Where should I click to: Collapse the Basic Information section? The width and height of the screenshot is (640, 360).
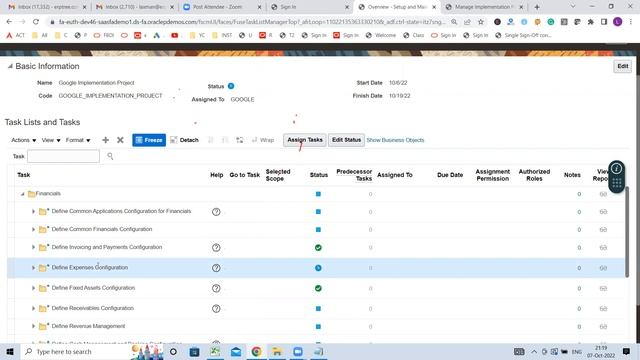click(x=10, y=66)
